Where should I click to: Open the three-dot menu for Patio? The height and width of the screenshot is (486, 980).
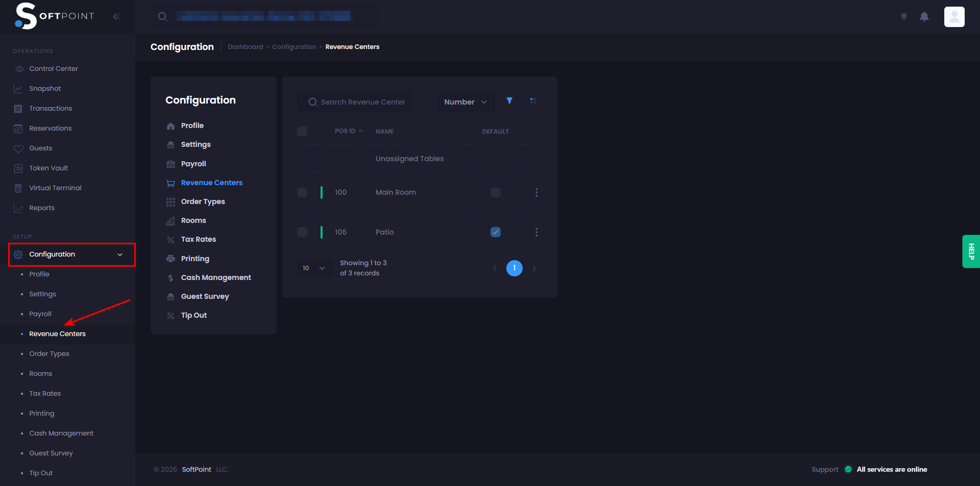(536, 232)
